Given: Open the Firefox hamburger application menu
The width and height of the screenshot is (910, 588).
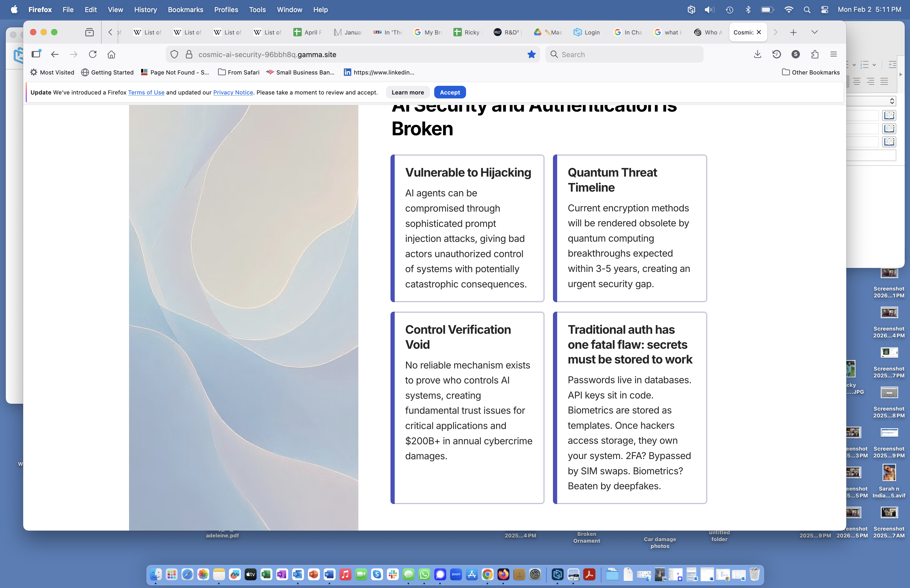Looking at the screenshot, I should (x=834, y=54).
